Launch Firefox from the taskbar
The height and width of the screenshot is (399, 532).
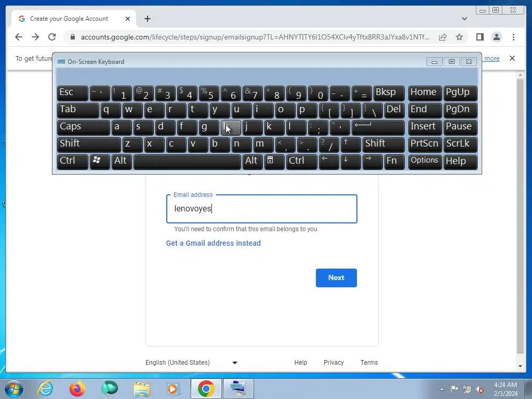(x=77, y=389)
